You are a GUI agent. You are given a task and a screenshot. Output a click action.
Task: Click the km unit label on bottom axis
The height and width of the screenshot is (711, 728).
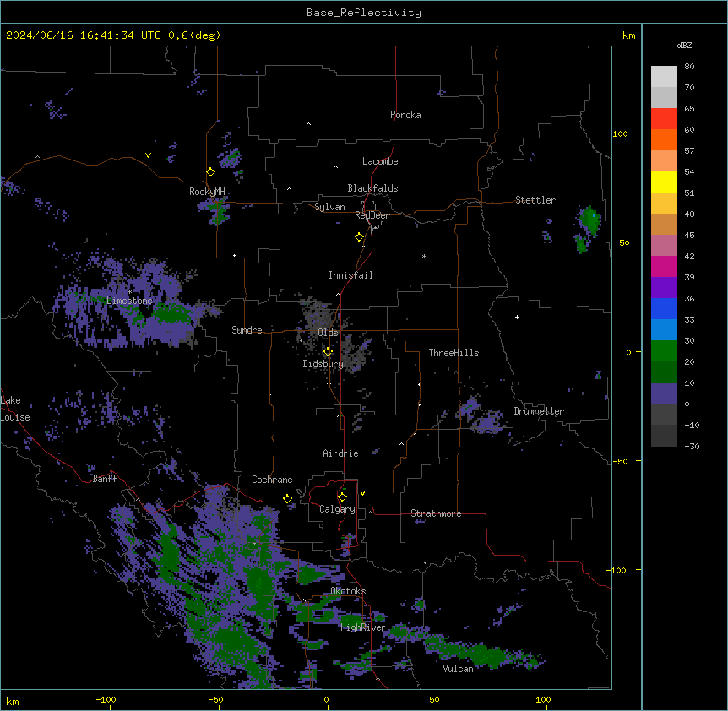(13, 701)
